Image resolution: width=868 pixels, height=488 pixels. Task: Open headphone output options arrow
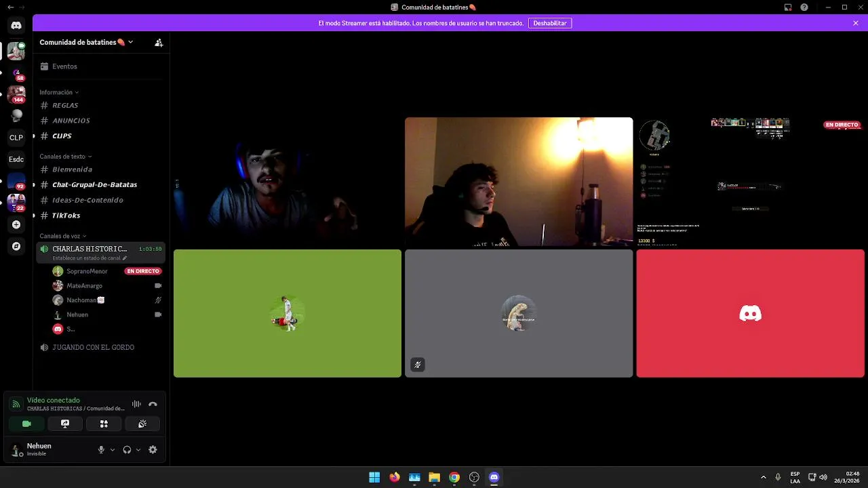(138, 449)
